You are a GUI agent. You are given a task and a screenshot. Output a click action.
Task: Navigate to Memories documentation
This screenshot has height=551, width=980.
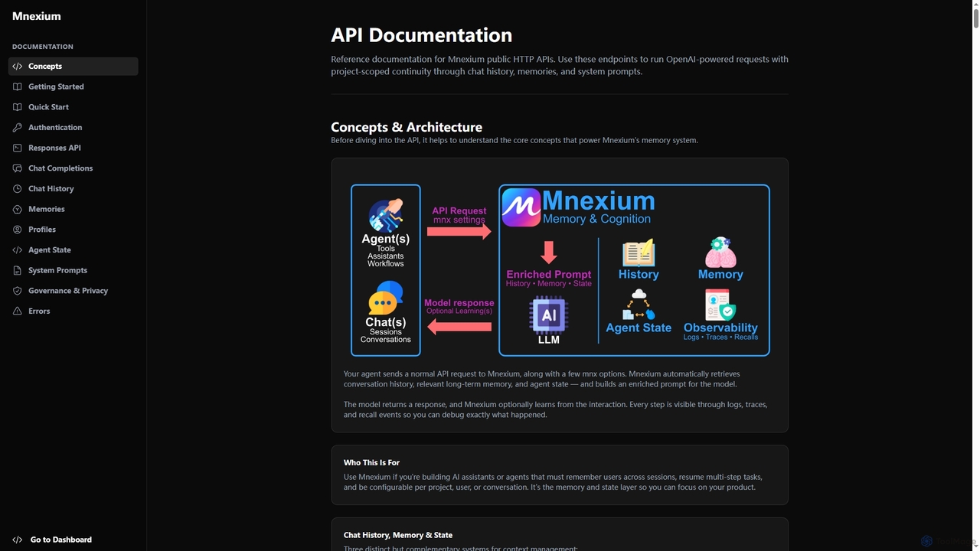click(x=73, y=209)
